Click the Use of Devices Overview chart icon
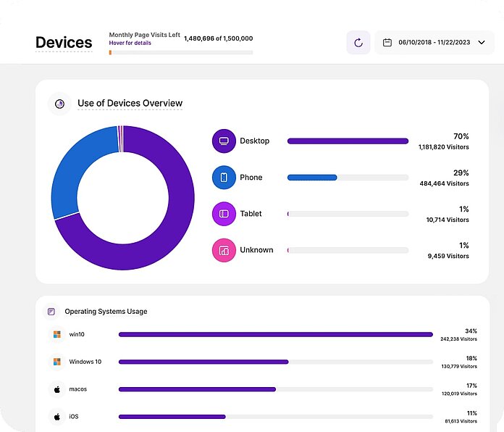Screen dimensions: 504x432 [59, 104]
